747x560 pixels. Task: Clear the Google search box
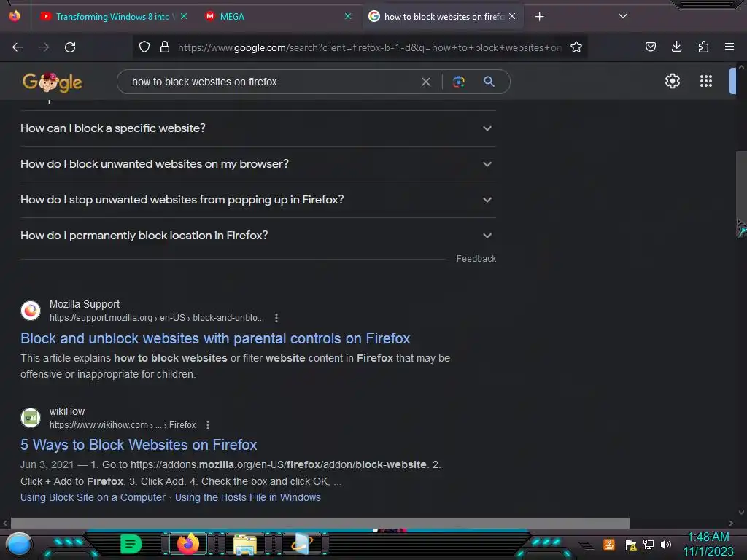426,82
